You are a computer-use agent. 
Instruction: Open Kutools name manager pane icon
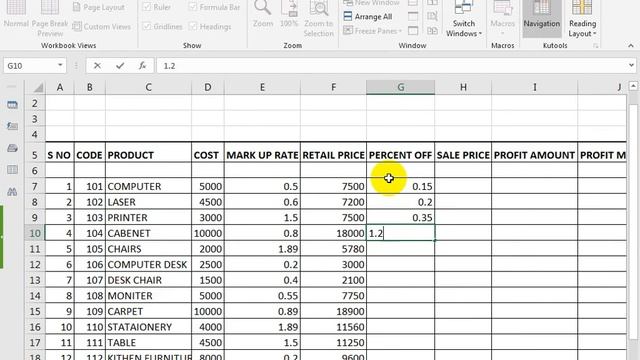pos(12,148)
